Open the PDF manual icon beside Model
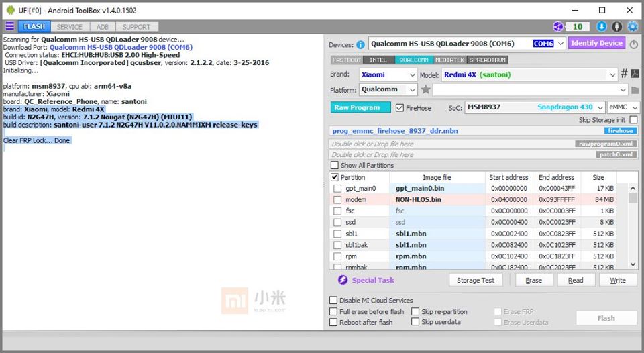 635,74
